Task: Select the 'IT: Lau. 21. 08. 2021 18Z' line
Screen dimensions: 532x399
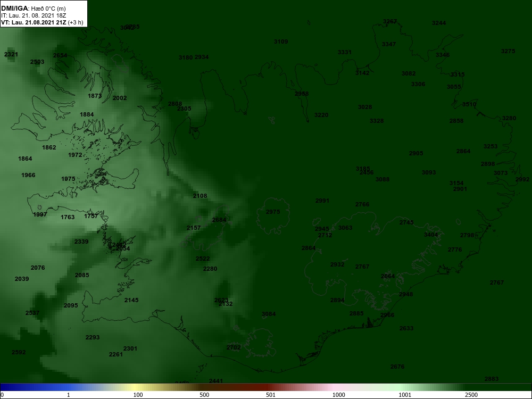Action: point(33,15)
